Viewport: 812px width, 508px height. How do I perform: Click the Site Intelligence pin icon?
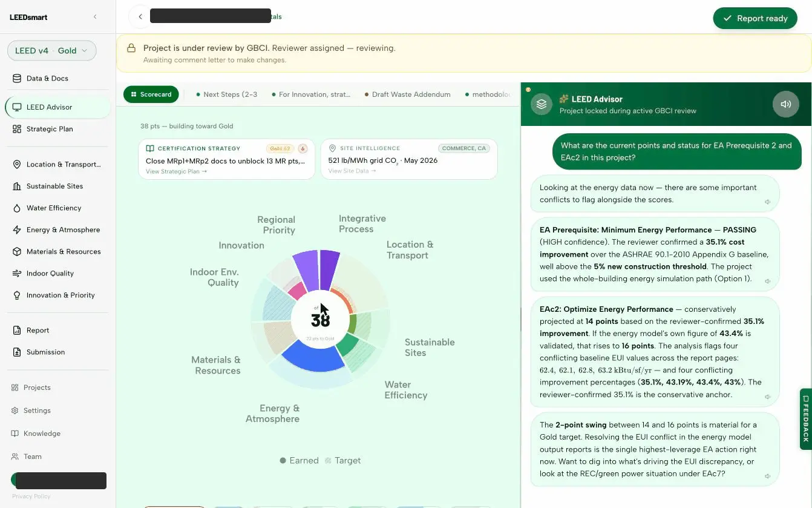[x=332, y=148]
